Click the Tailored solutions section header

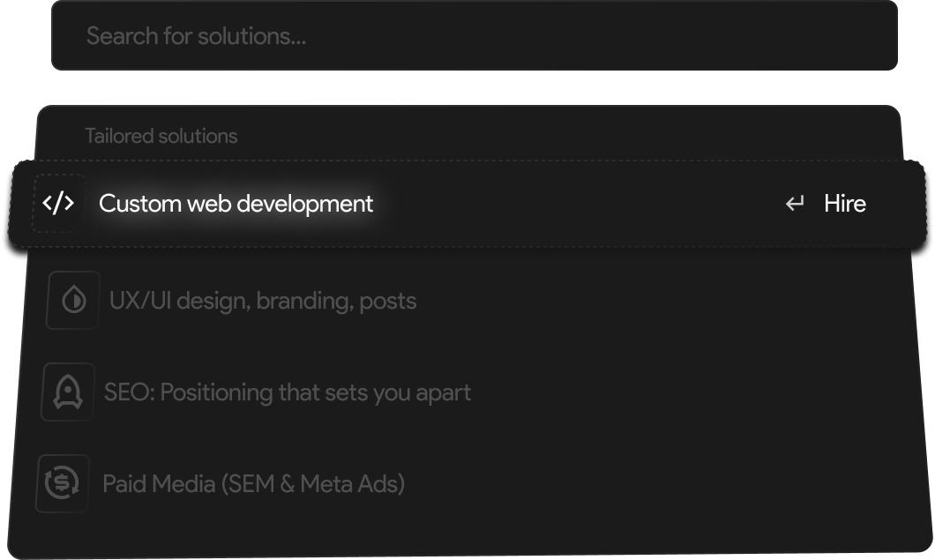161,135
